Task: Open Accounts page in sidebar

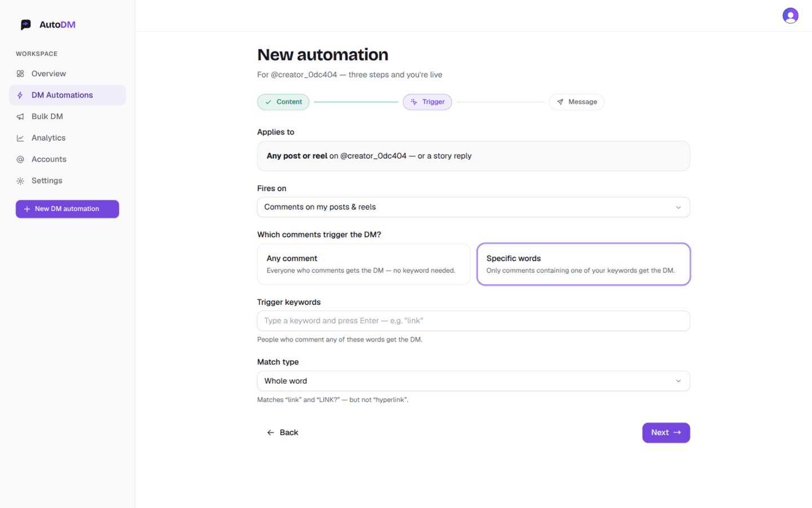Action: point(67,160)
